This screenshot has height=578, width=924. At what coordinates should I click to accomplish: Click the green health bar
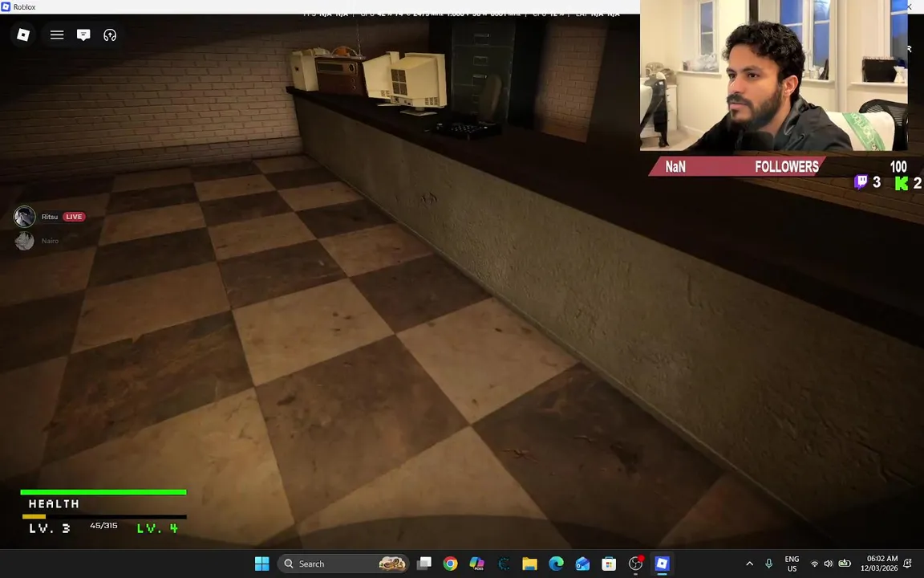tap(103, 492)
